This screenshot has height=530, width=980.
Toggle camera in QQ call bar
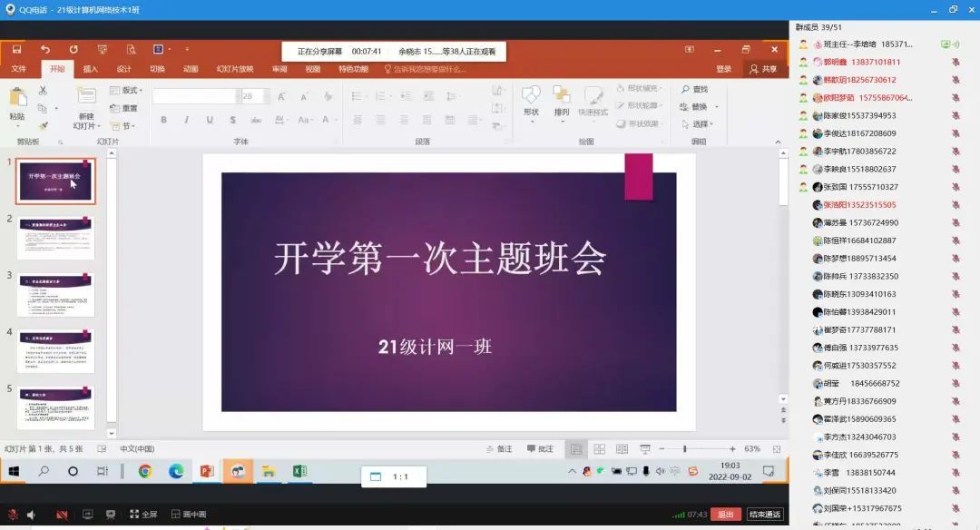click(x=62, y=515)
